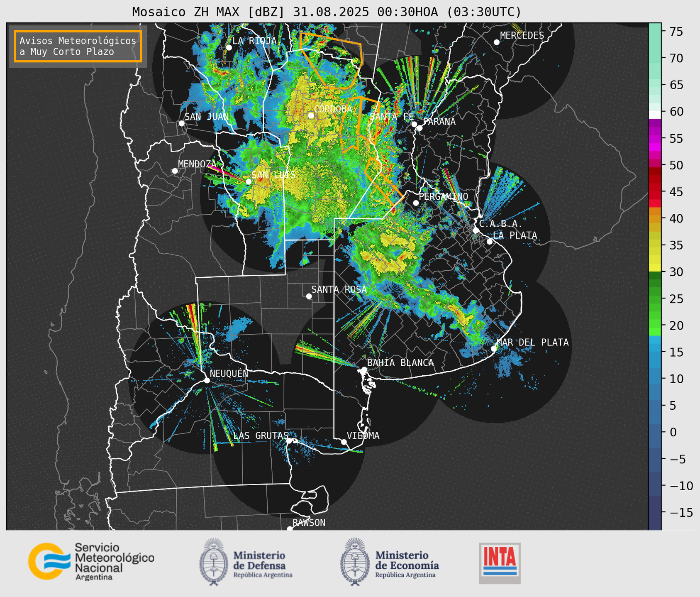
Task: Click the VIEDMA city label
Action: [x=363, y=436]
